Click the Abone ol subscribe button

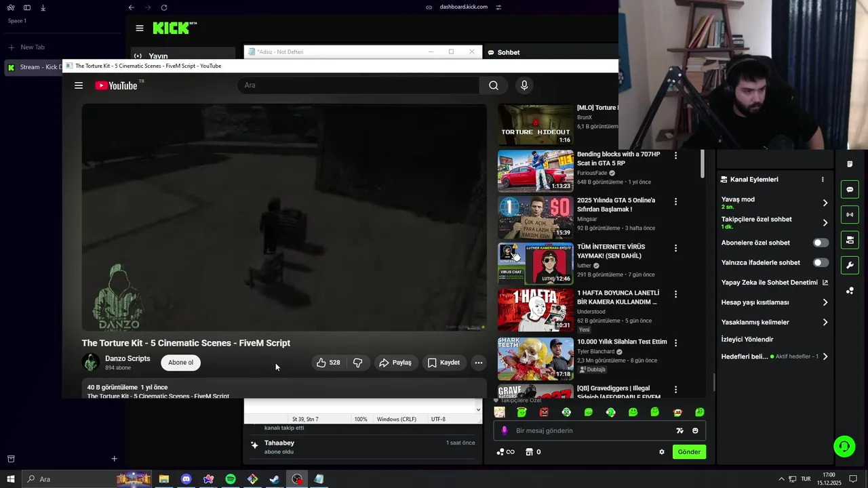click(x=180, y=363)
